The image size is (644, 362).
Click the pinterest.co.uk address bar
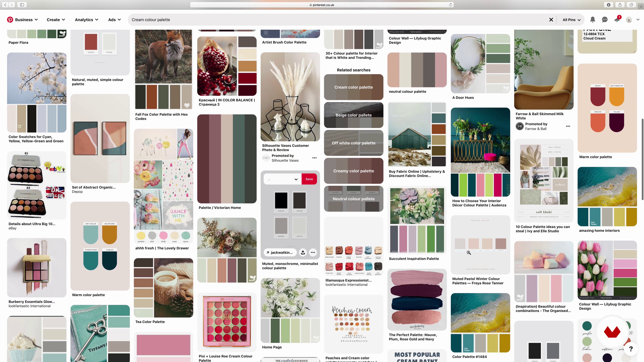322,5
